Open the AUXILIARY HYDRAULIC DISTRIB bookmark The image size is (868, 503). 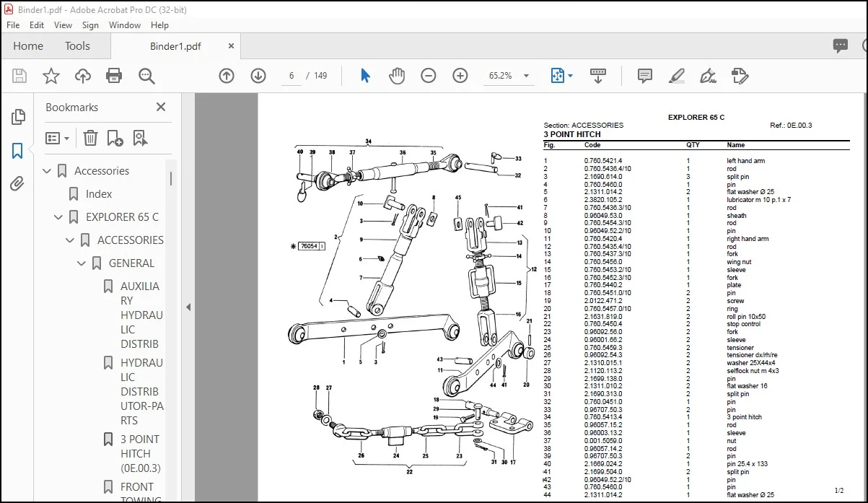pos(141,315)
